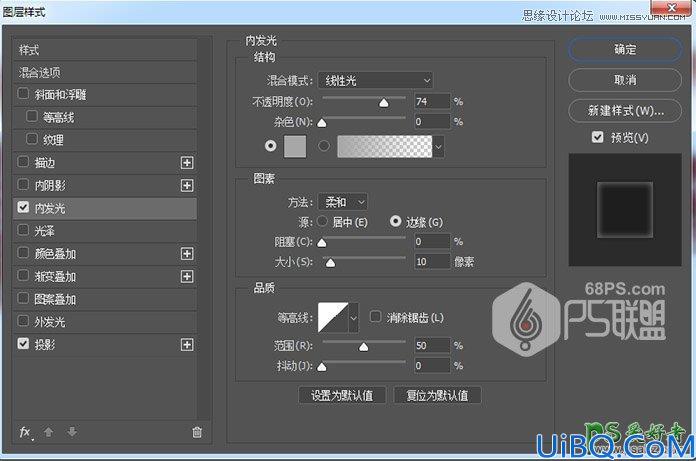Click the 等高线 contour thumbnail
This screenshot has width=696, height=461.
333,318
